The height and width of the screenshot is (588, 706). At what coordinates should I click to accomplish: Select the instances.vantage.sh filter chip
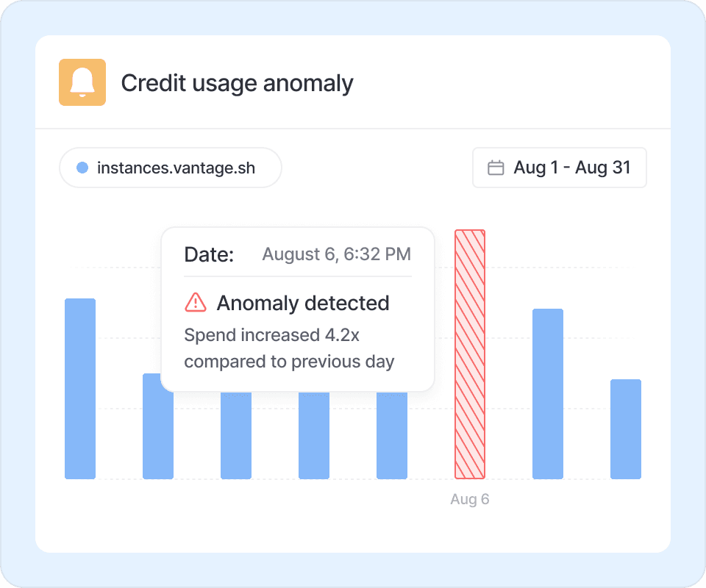(171, 168)
